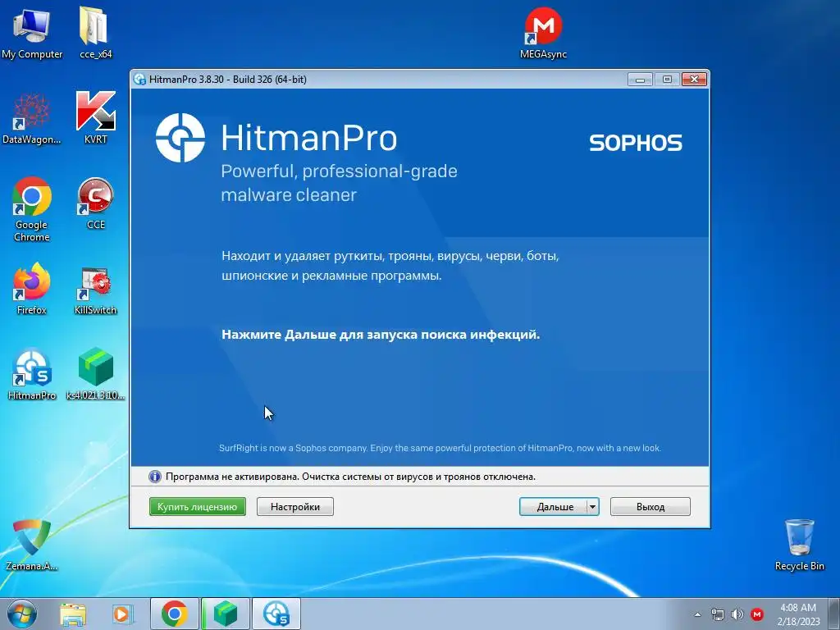Click Дальше to start the scan

tap(554, 507)
